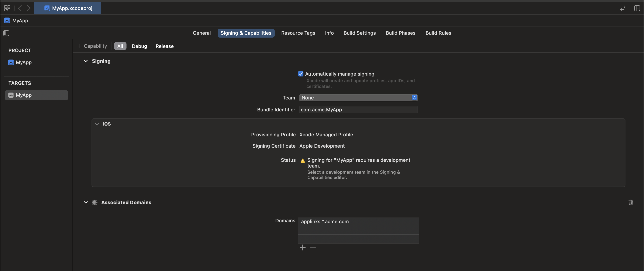Select the All configurations filter
This screenshot has height=271, width=644.
120,46
